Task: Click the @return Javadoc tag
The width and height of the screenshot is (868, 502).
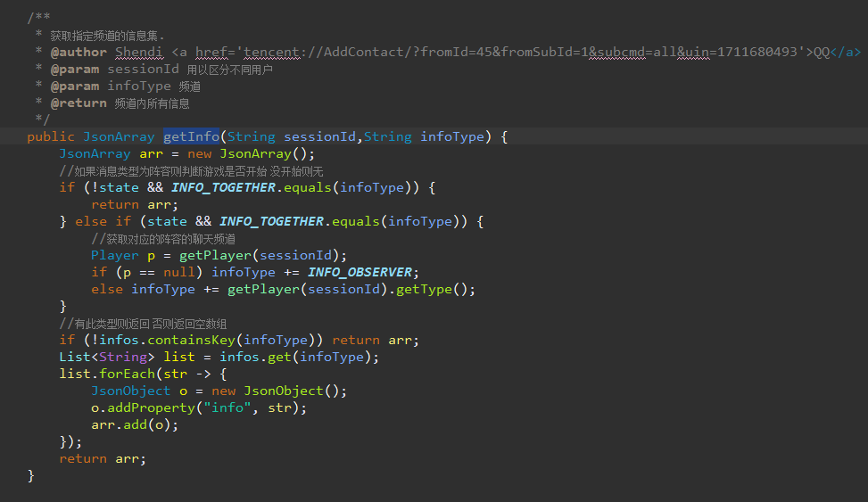Action: pos(79,103)
